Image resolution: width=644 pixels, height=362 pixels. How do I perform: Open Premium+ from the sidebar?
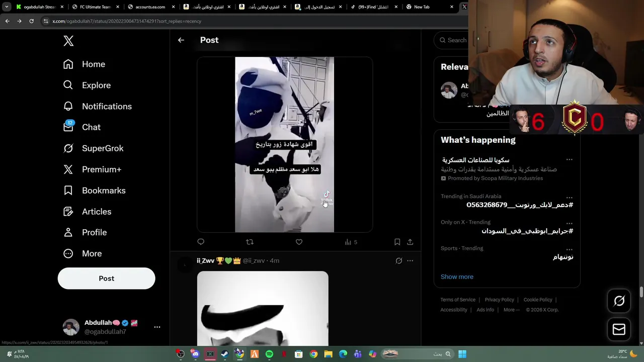point(92,169)
